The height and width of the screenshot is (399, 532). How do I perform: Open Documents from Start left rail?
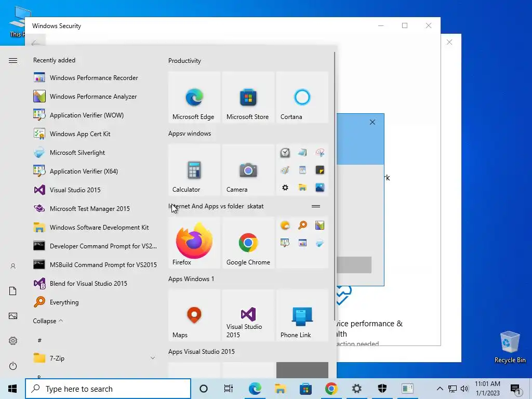[x=13, y=291]
